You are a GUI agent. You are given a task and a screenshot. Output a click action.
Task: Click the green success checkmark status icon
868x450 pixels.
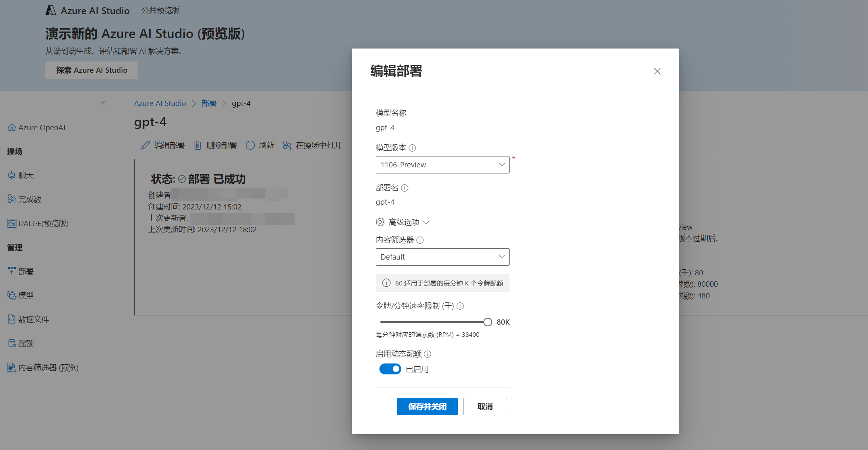(182, 179)
